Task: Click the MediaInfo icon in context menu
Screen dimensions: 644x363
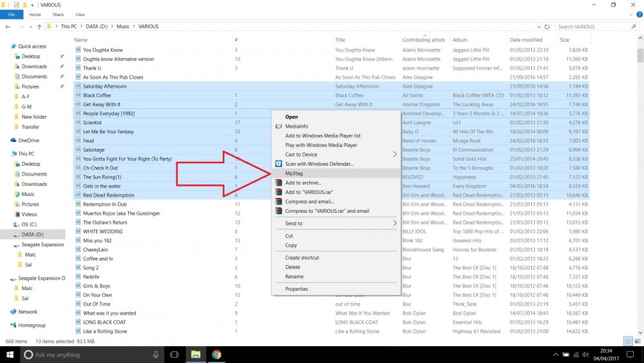Action: (x=278, y=126)
